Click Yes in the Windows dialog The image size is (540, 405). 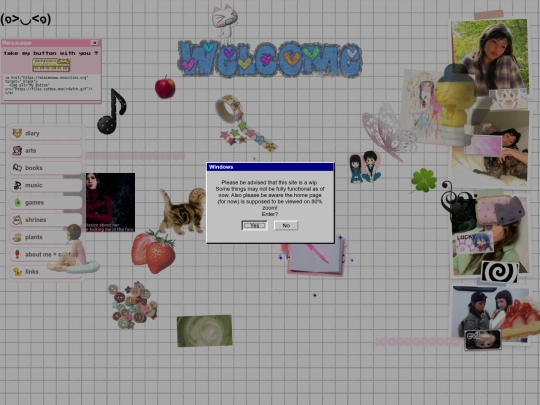(255, 226)
